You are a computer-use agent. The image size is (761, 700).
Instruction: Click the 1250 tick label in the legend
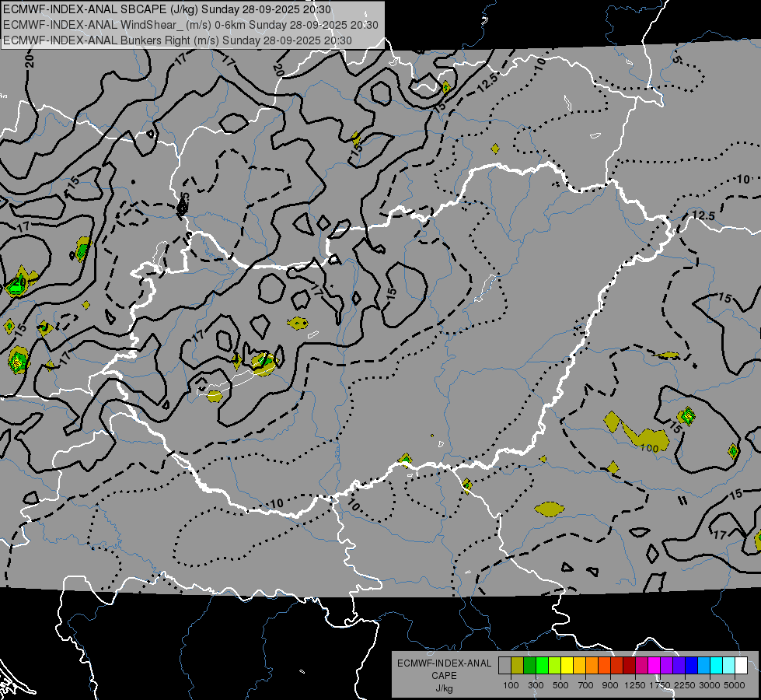tap(635, 685)
